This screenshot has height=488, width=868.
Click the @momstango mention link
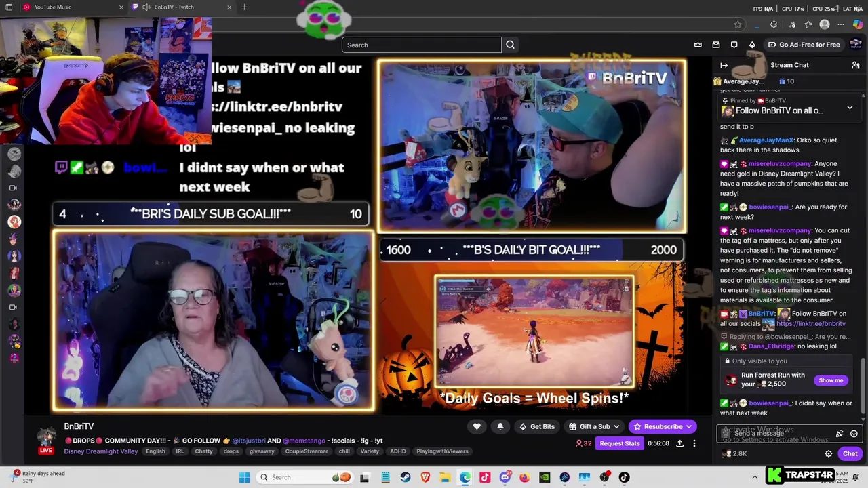pyautogui.click(x=304, y=441)
